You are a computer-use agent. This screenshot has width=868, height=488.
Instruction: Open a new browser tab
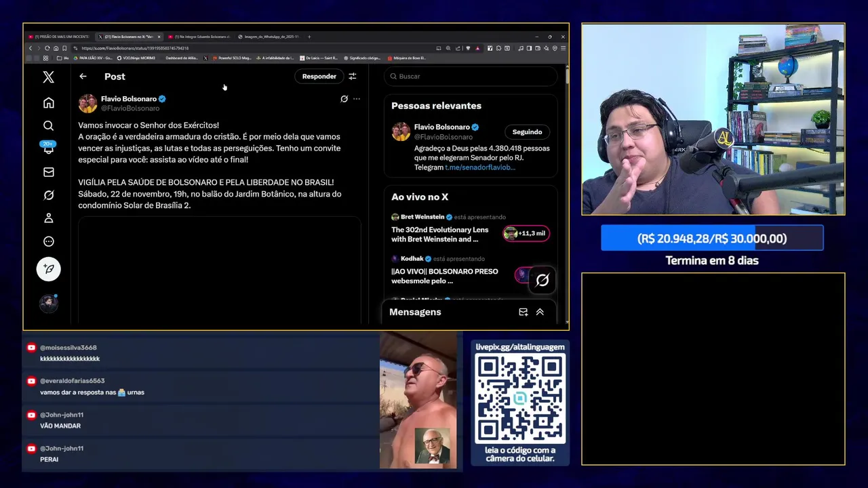(309, 37)
